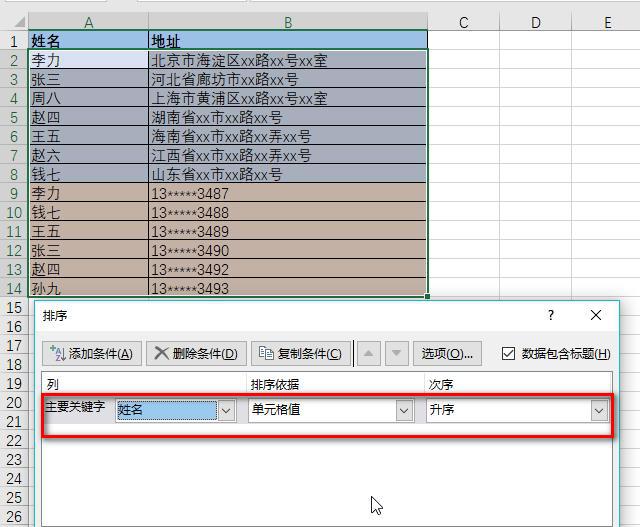Click cell 周八 in column A
640x527 pixels.
(x=89, y=98)
